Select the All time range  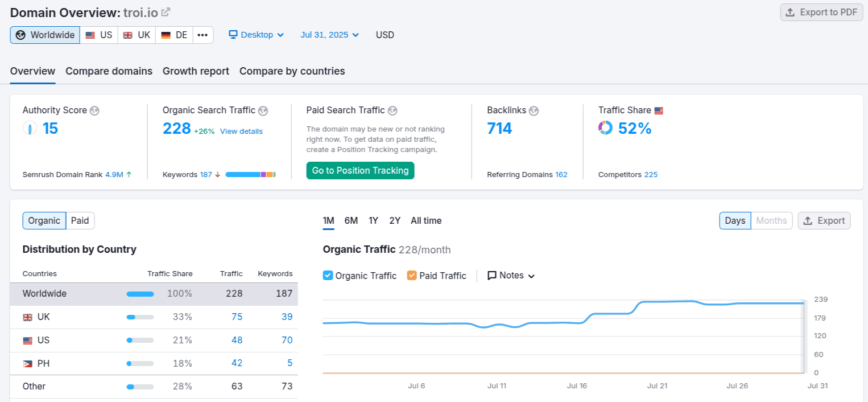(x=426, y=221)
